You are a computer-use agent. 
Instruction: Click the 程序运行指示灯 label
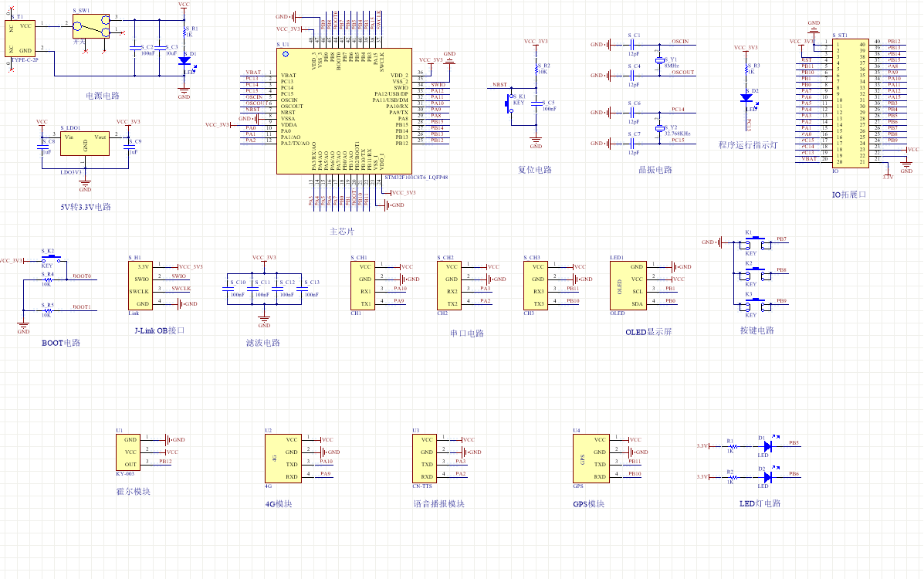click(748, 145)
